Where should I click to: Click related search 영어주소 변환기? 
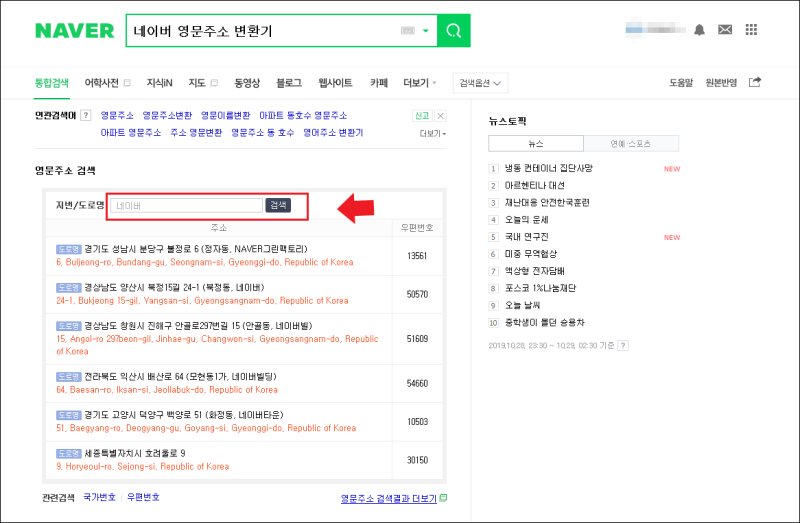click(333, 133)
